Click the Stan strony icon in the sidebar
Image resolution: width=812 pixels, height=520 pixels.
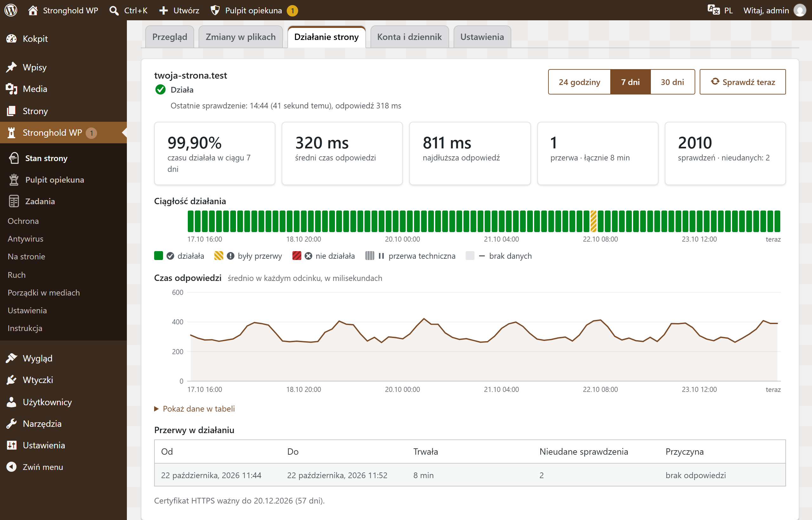tap(14, 158)
